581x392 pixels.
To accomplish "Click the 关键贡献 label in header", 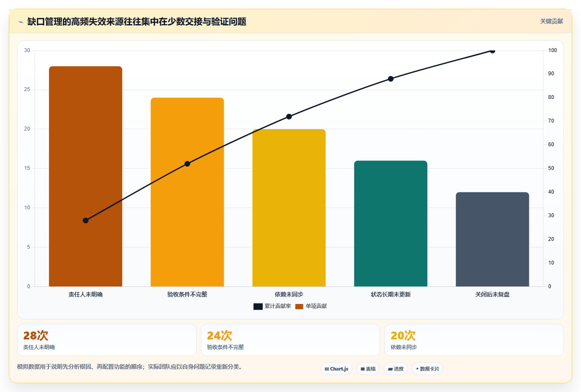I will click(551, 21).
